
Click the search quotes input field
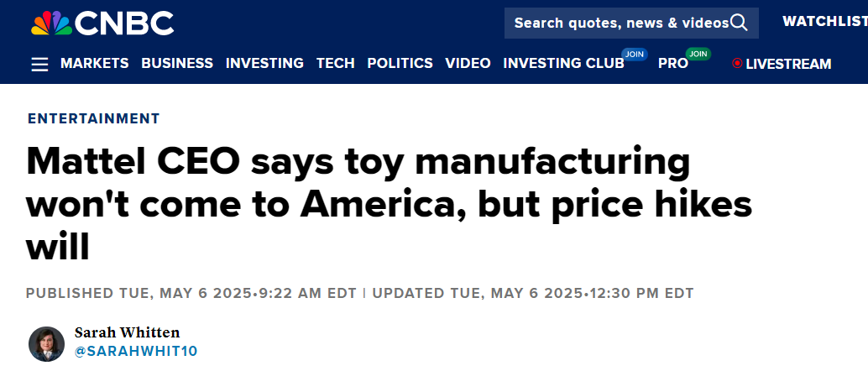[621, 23]
